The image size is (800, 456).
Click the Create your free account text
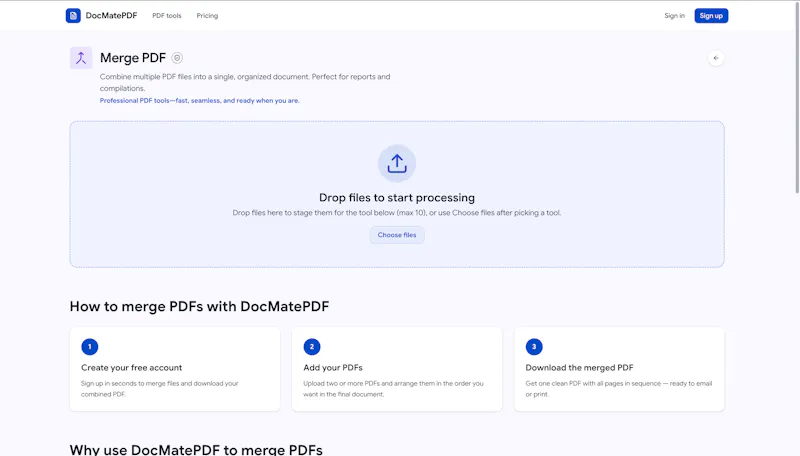click(x=132, y=368)
